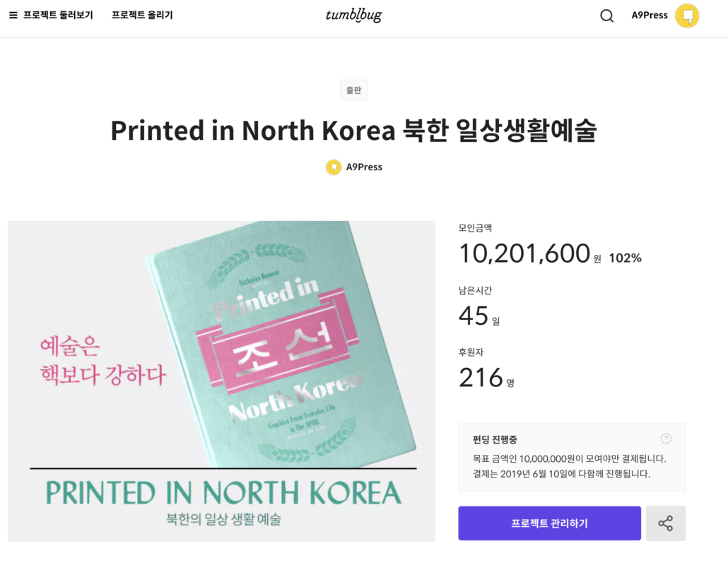Click the 102% progress percentage

[625, 258]
